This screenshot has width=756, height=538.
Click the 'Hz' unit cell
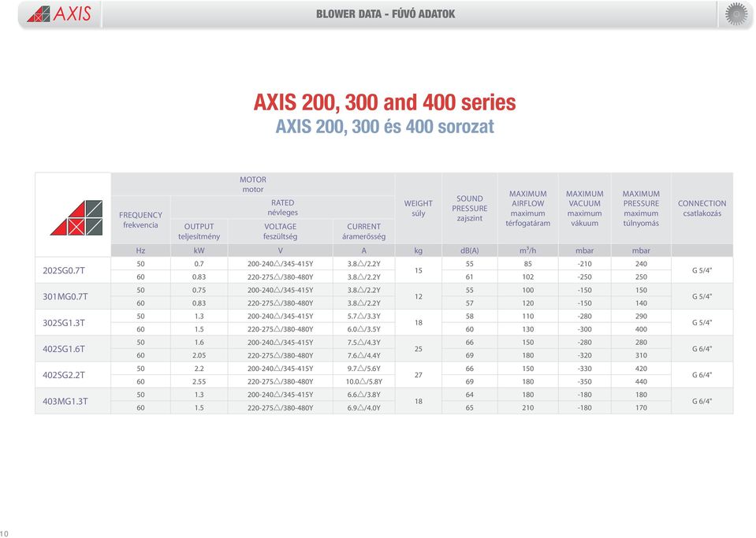coord(140,250)
